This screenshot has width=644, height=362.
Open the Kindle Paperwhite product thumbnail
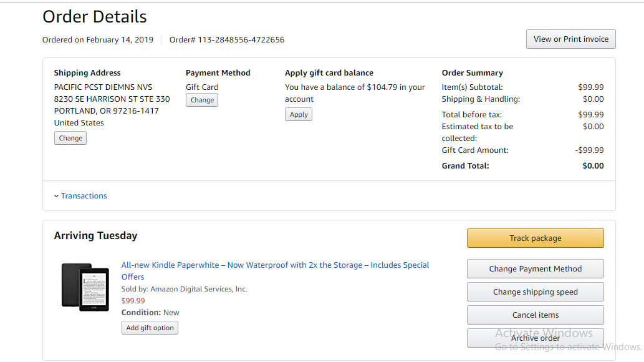[85, 286]
